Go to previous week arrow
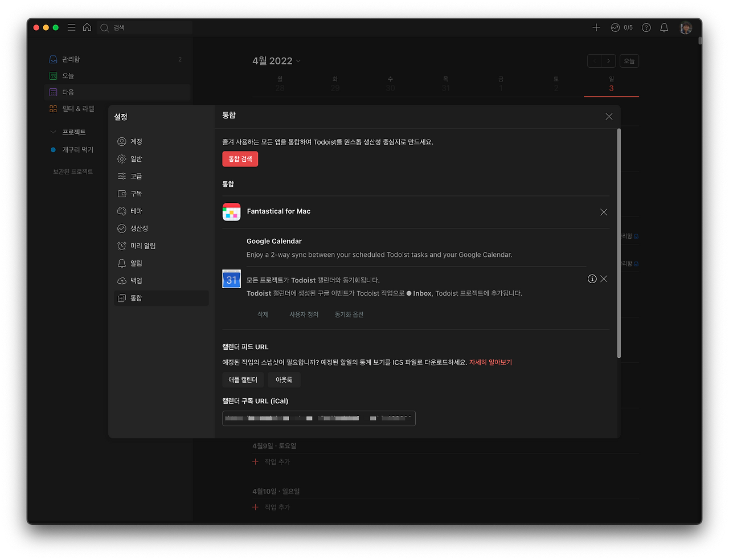This screenshot has height=560, width=729. tap(595, 61)
